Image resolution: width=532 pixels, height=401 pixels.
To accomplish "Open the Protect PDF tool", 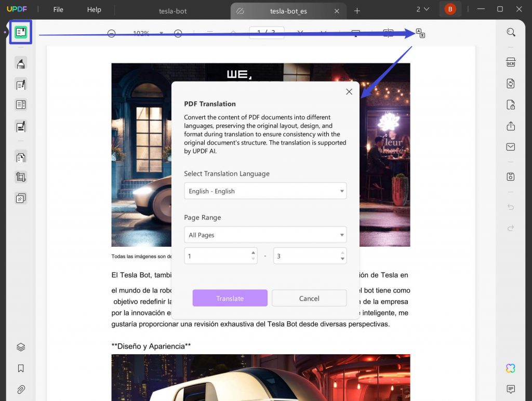I will pos(511,104).
